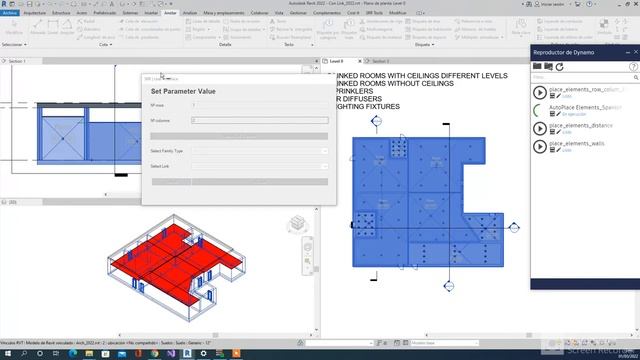Switch to the Estructura ribbon tab
Image resolution: width=640 pixels, height=360 pixels.
(x=61, y=13)
